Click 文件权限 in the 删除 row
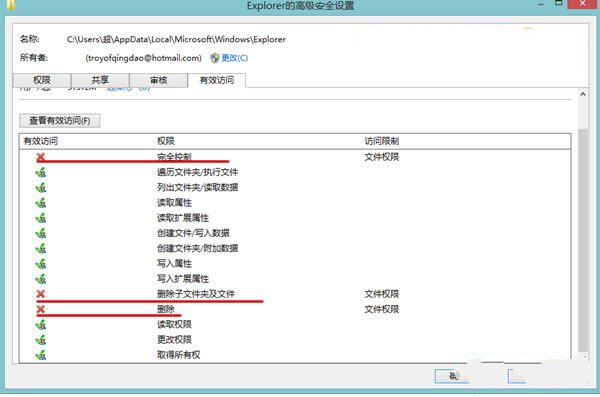 [382, 309]
